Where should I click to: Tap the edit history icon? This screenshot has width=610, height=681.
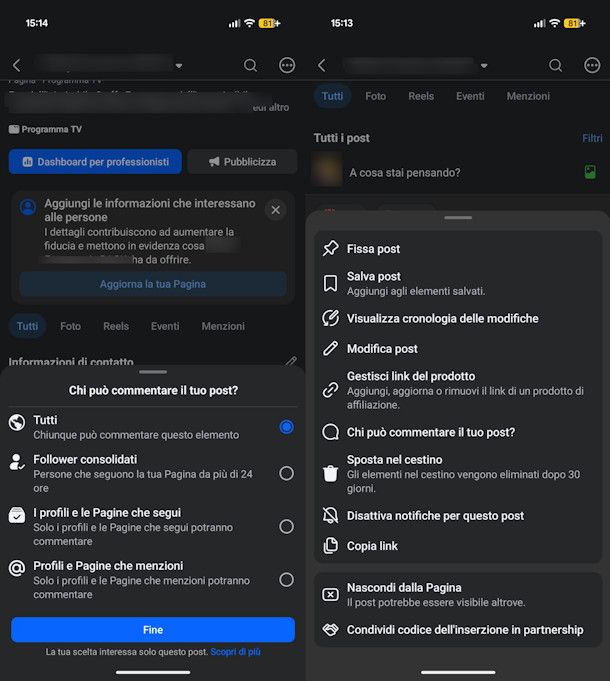point(330,318)
